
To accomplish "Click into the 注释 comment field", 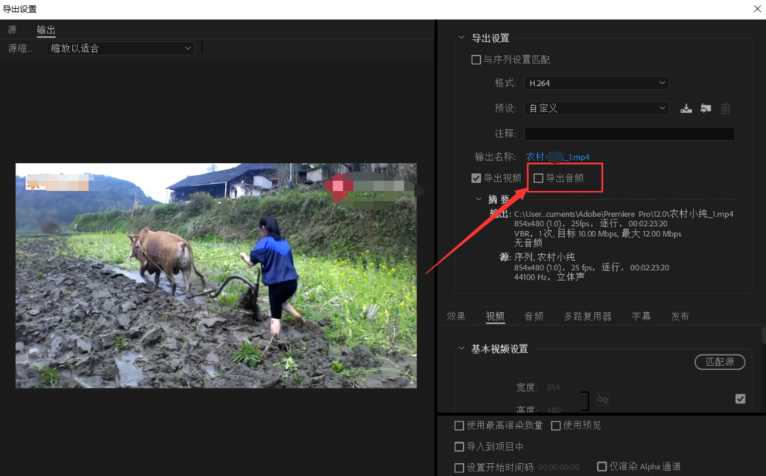I will [630, 133].
